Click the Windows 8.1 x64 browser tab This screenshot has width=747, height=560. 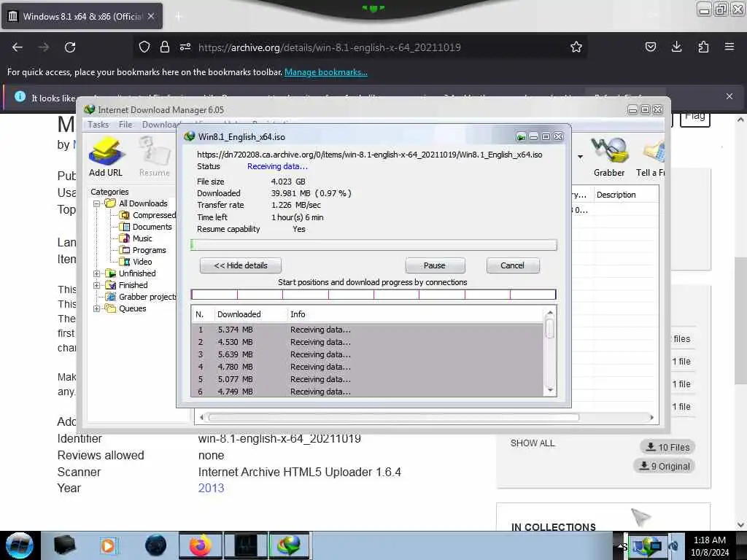coord(82,16)
